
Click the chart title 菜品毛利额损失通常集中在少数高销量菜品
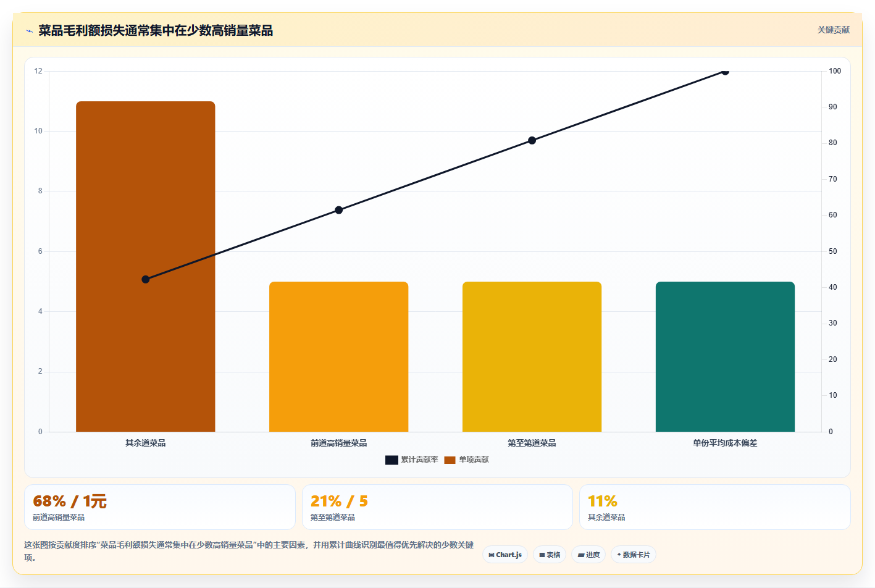tap(156, 30)
